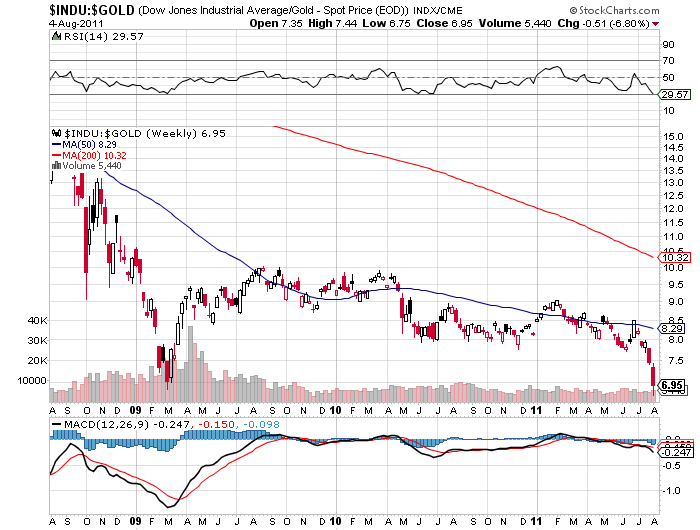700x530 pixels.
Task: Click the 15.0 price axis label
Action: (674, 137)
